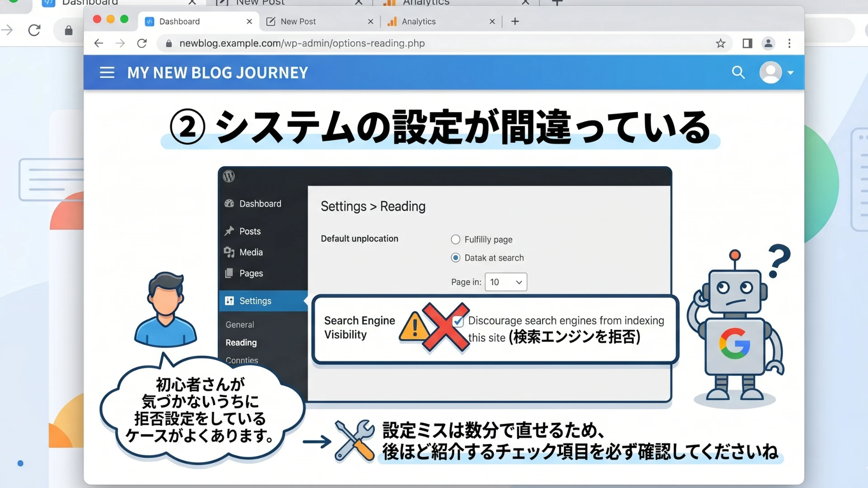Uncheck Discourage search engines from indexing
The height and width of the screenshot is (488, 868).
point(458,321)
